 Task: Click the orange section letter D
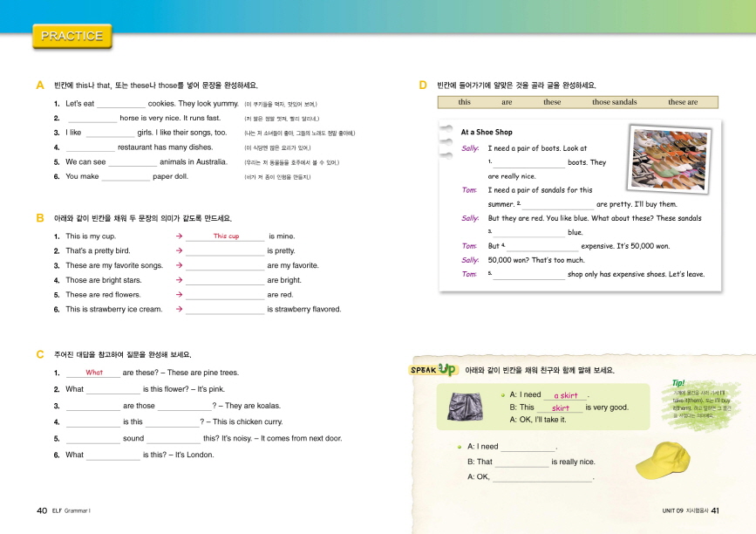(423, 86)
